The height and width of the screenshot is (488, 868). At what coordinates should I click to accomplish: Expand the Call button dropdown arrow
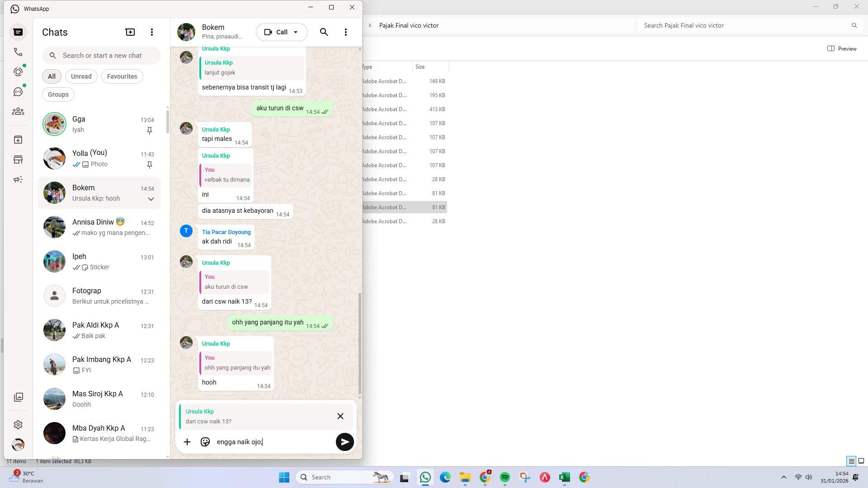click(x=296, y=32)
